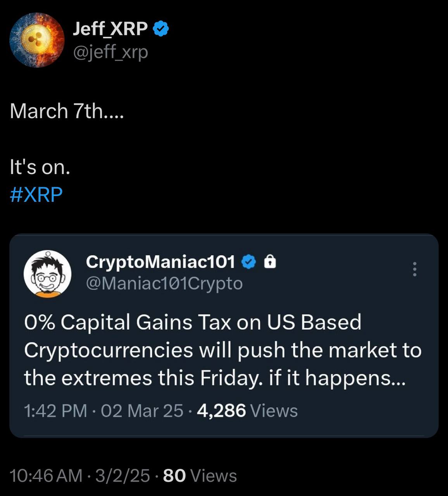This screenshot has width=448, height=496.
Task: Open the three-dot menu on quoted post
Action: pos(415,269)
